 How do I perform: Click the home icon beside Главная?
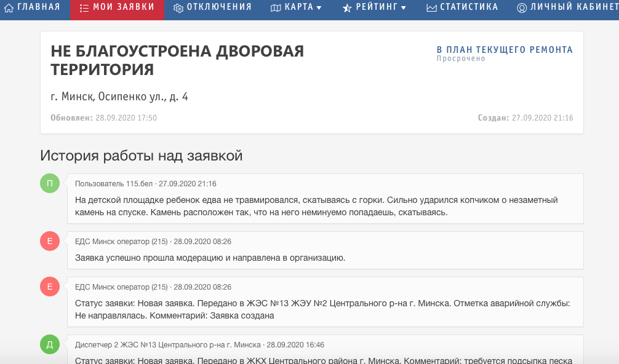point(9,7)
